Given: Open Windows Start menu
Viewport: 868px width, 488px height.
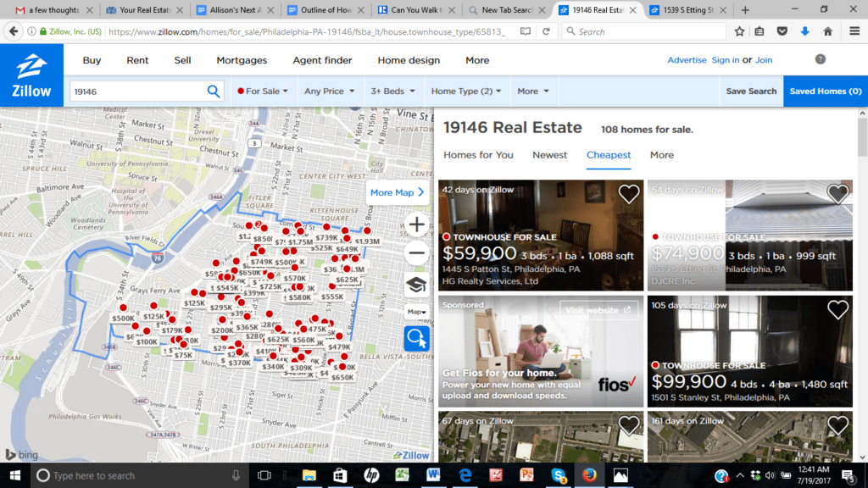Looking at the screenshot, I should coord(15,475).
